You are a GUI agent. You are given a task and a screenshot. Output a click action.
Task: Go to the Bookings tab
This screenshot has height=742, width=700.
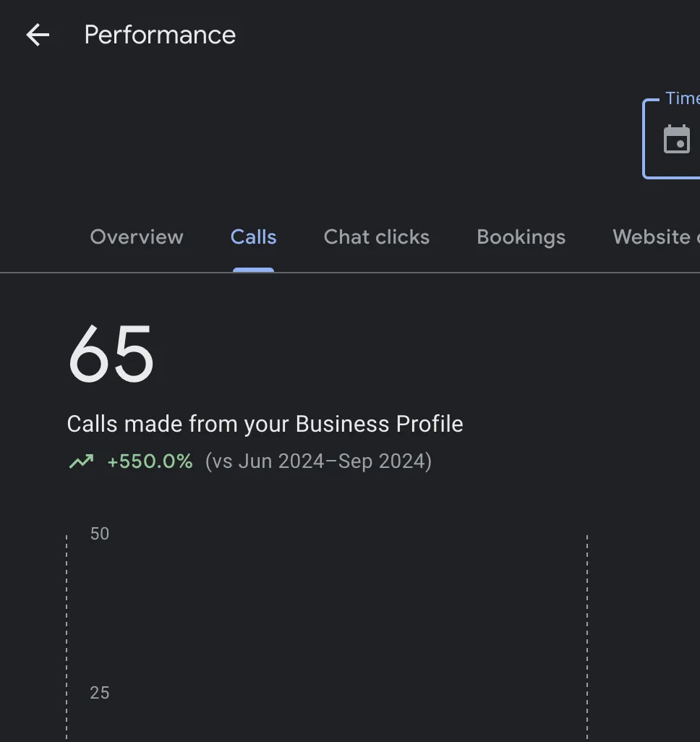click(521, 237)
